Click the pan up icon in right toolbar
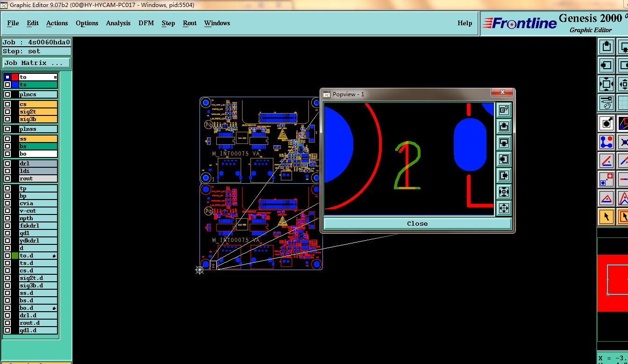Screen dimensions: 628x364 point(607,47)
